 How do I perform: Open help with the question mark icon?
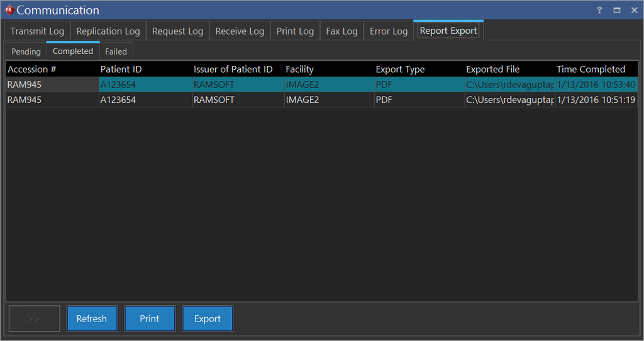click(599, 11)
